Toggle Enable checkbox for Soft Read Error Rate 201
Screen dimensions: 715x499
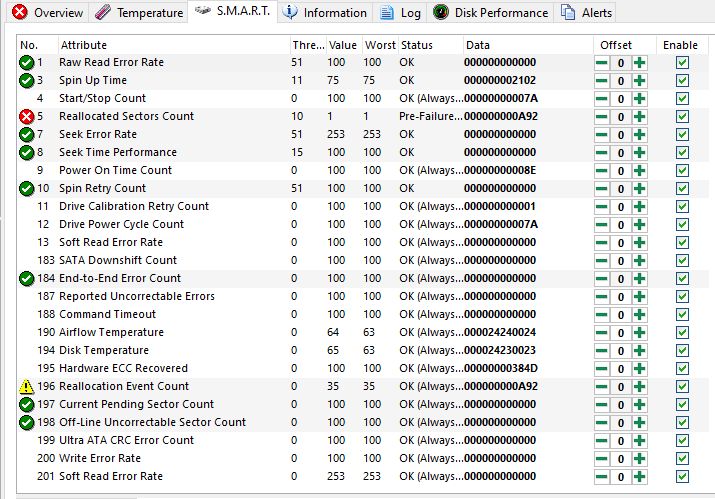tap(682, 477)
